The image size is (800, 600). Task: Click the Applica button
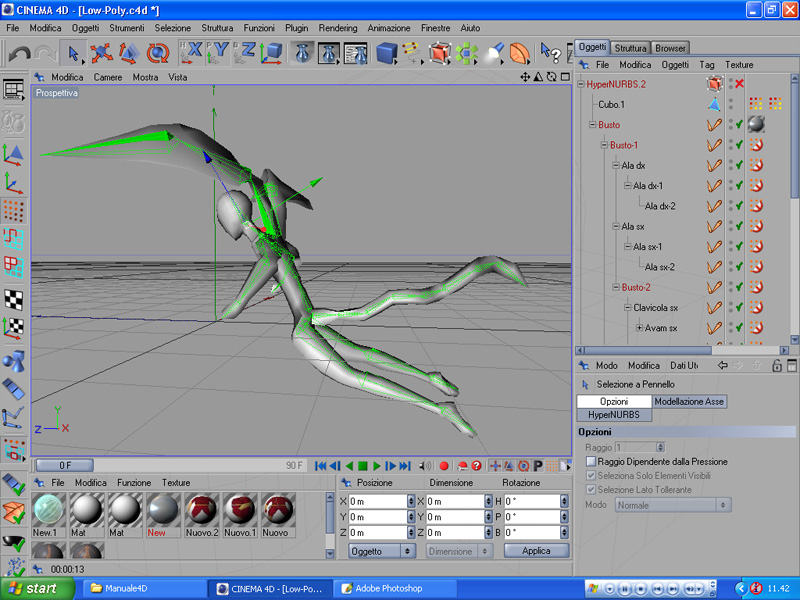(536, 551)
